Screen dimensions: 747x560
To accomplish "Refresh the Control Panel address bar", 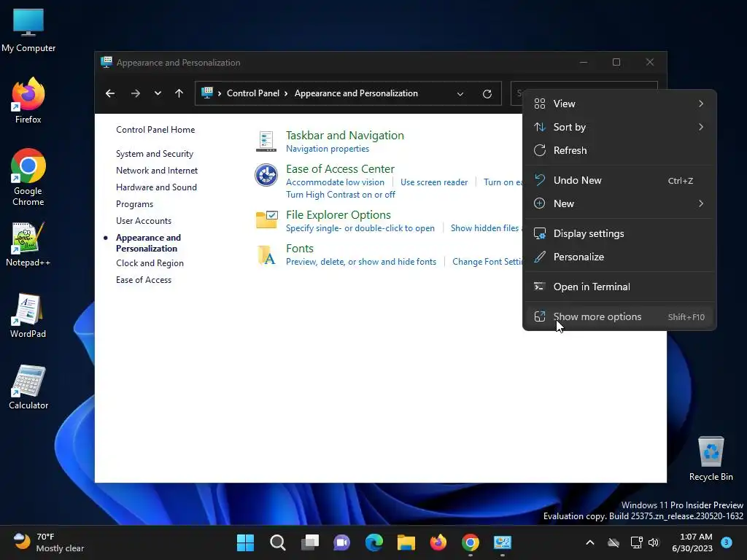I will pos(487,94).
